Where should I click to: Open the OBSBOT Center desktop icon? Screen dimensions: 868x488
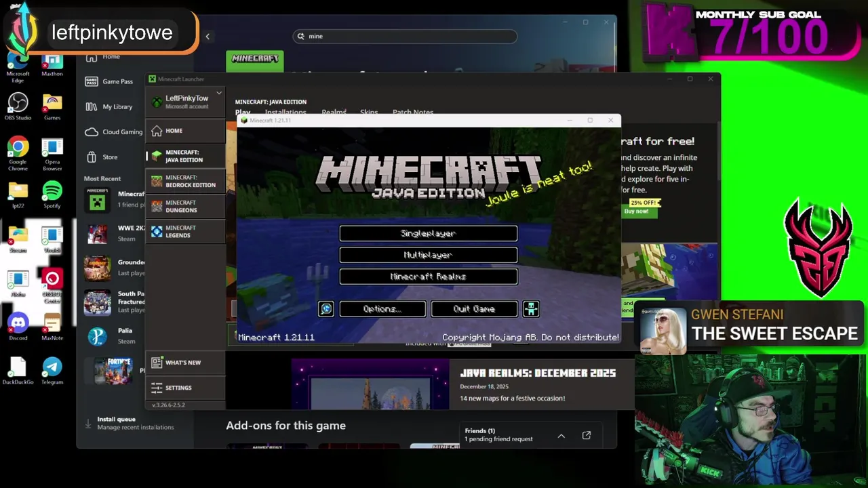click(52, 286)
